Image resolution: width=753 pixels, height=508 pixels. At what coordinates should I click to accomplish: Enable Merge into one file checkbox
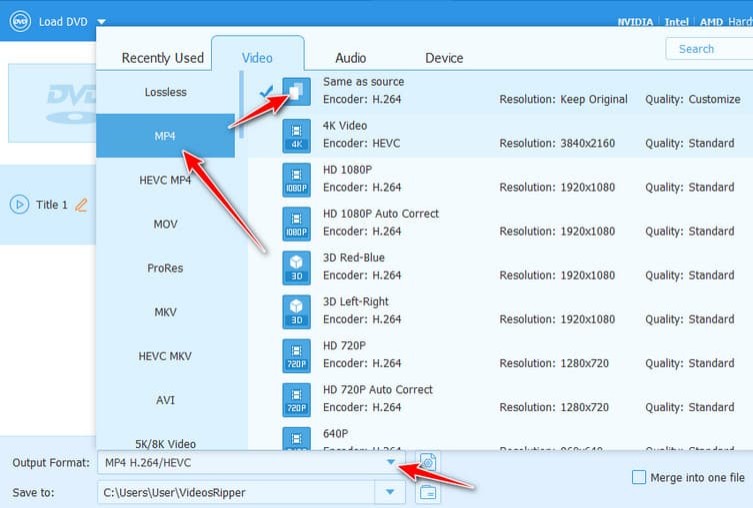point(639,478)
